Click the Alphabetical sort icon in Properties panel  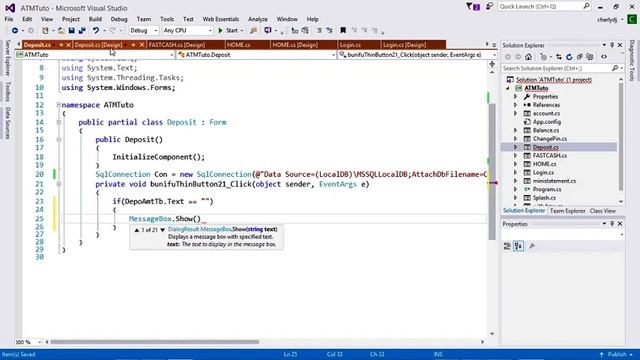518,246
